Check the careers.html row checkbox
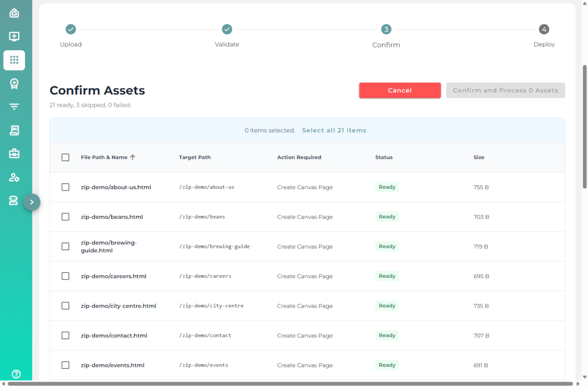 coord(65,276)
